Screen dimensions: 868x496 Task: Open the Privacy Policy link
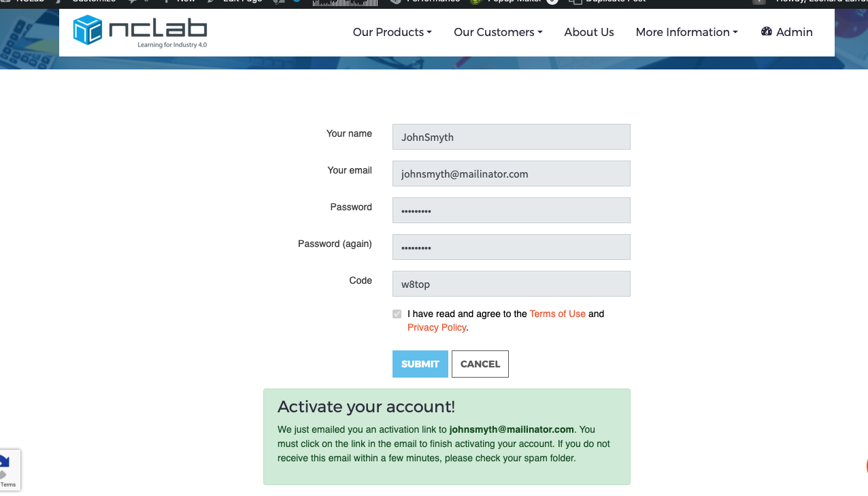[x=437, y=327]
